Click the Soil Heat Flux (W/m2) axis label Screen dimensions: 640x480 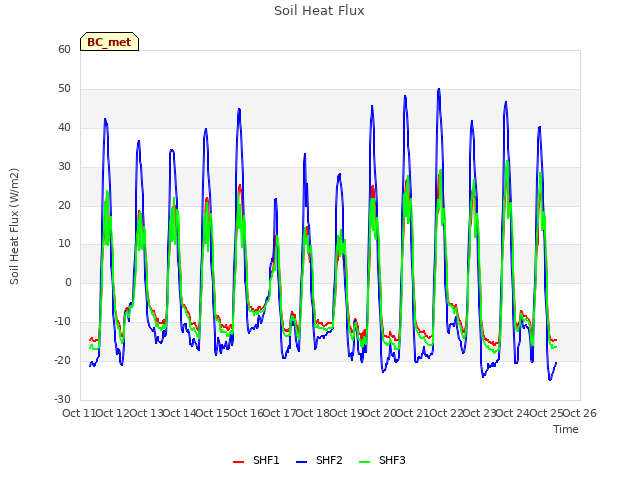[x=14, y=226]
